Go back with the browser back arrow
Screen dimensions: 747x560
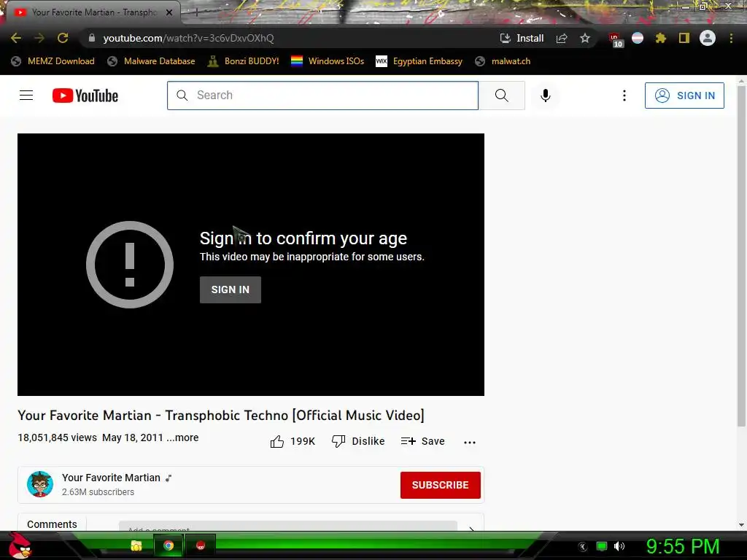coord(16,38)
